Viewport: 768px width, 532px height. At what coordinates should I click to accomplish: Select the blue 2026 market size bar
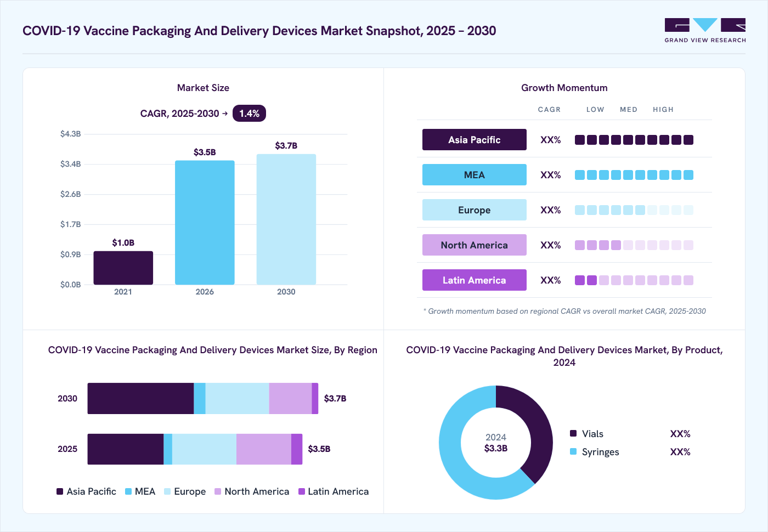point(205,223)
